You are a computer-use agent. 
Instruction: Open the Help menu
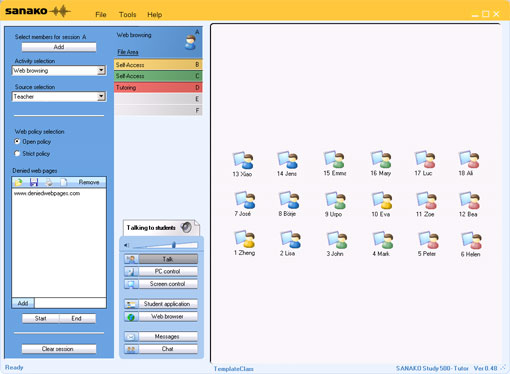click(x=155, y=14)
